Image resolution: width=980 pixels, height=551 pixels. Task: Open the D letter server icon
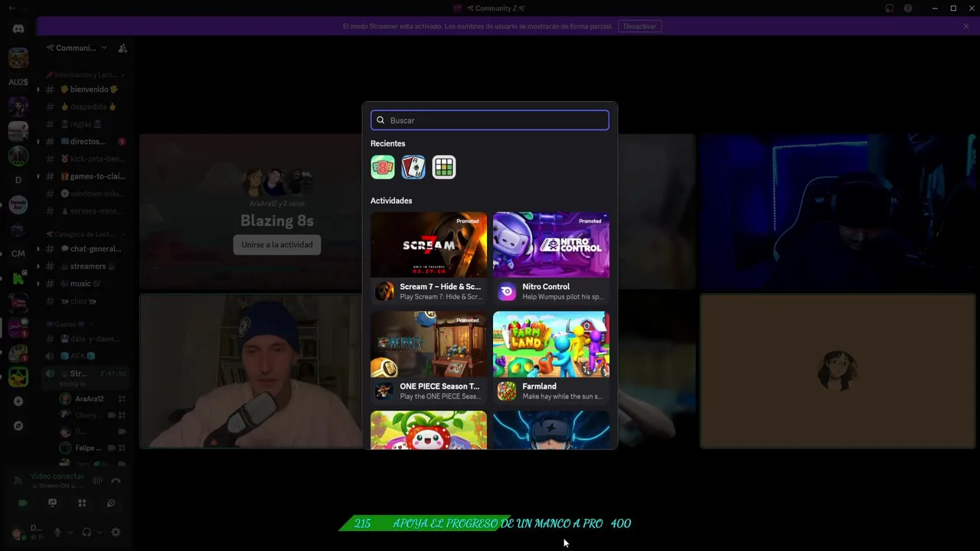pos(18,180)
